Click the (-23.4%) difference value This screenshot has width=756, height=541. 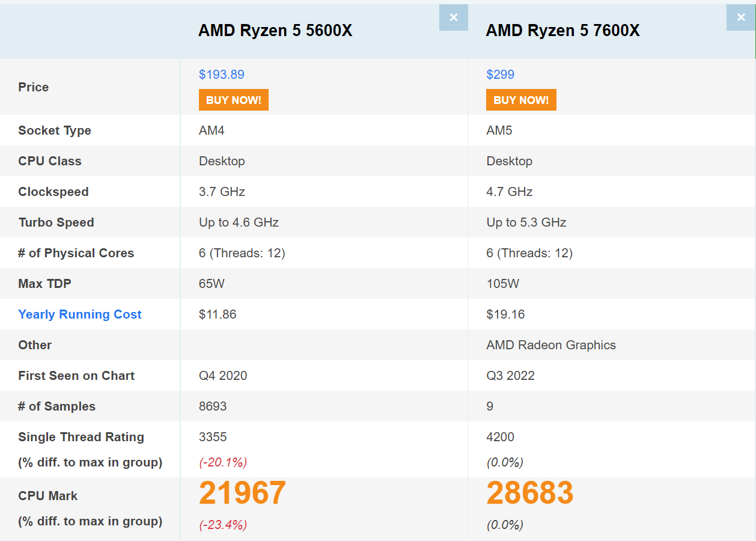[x=223, y=525]
